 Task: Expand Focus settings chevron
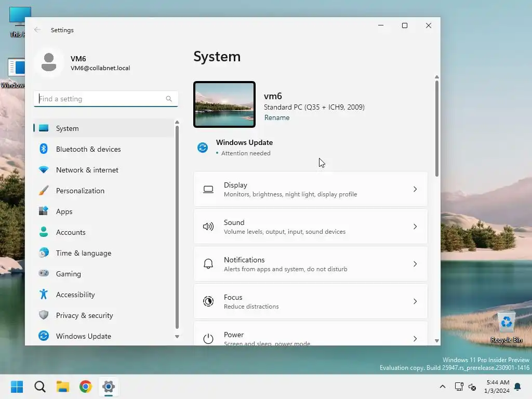tap(415, 301)
